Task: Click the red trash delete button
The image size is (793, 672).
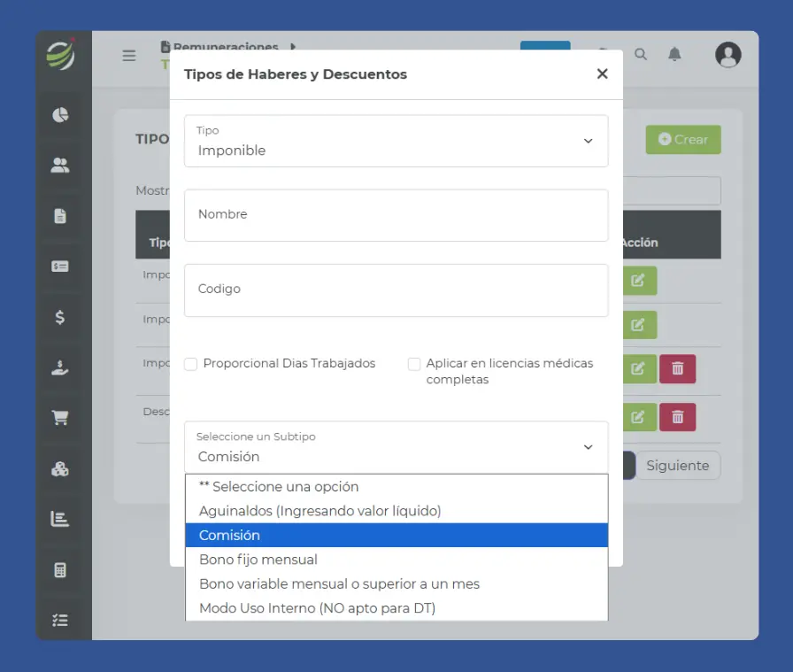Action: (x=677, y=369)
